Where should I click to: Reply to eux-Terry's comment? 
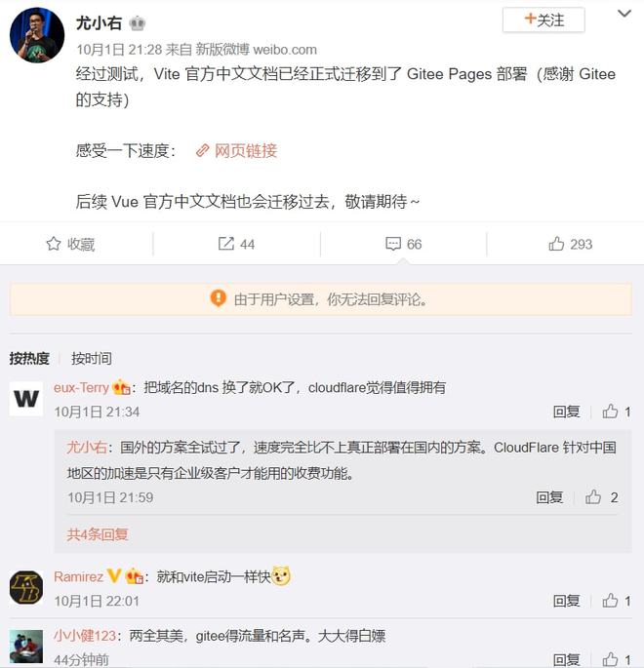[566, 412]
